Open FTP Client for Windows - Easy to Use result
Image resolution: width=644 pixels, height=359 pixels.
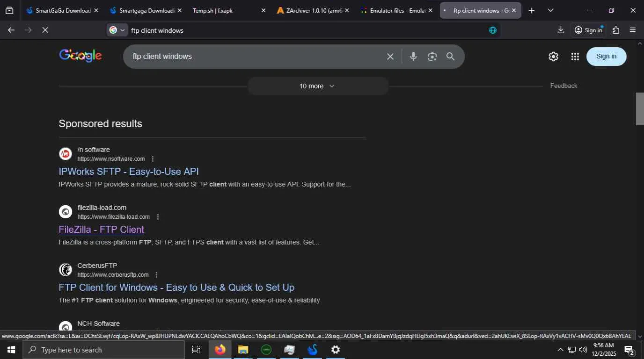pyautogui.click(x=176, y=287)
